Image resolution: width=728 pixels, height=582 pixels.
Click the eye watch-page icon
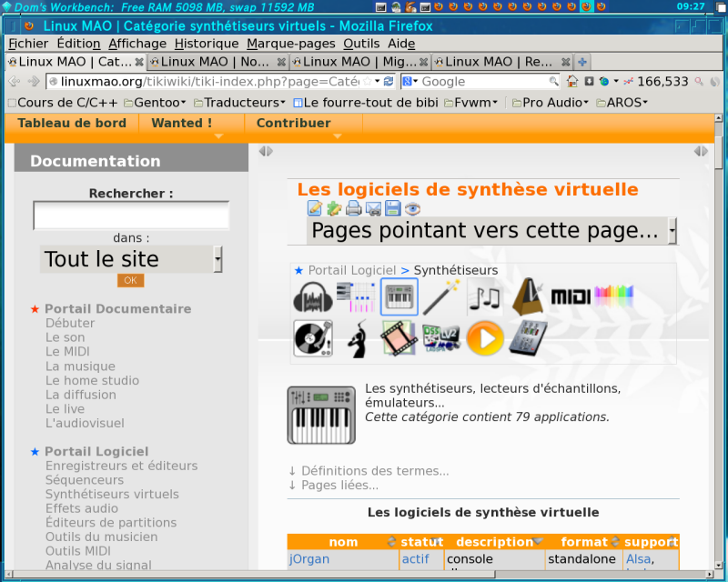pyautogui.click(x=412, y=208)
